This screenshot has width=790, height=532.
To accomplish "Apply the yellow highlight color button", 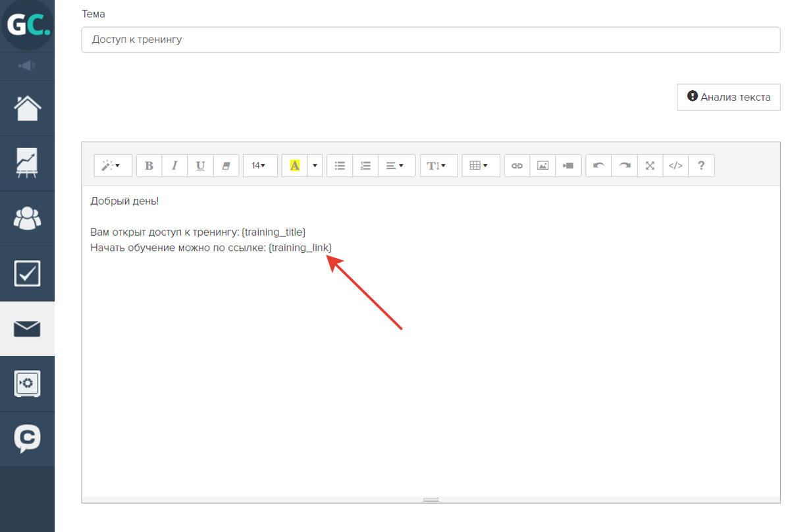I will click(x=295, y=166).
